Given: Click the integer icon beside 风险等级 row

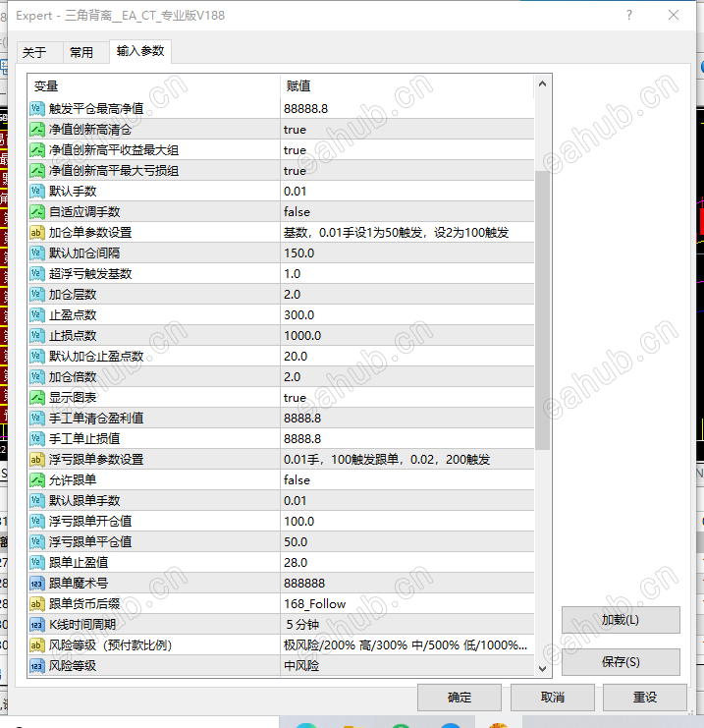Looking at the screenshot, I should coord(37,666).
